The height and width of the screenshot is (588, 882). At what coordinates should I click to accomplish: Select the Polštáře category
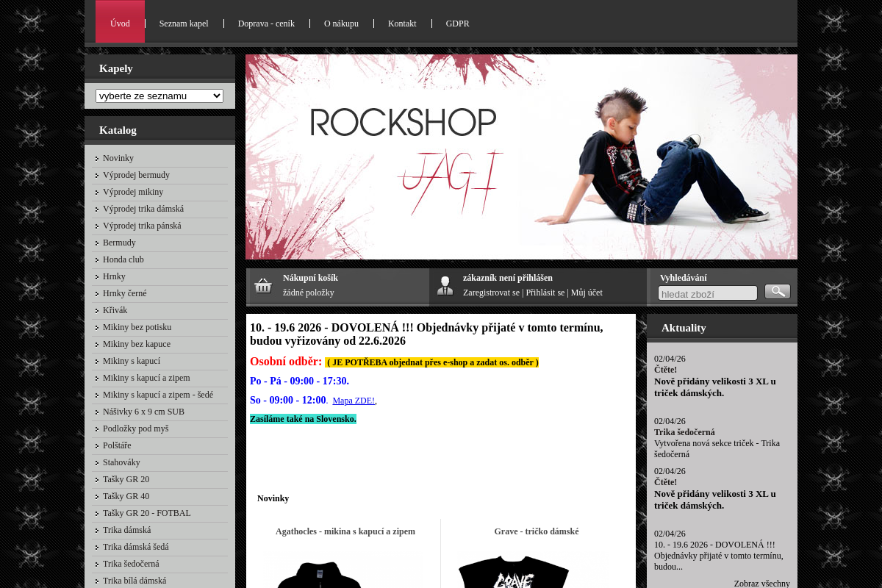tap(117, 445)
